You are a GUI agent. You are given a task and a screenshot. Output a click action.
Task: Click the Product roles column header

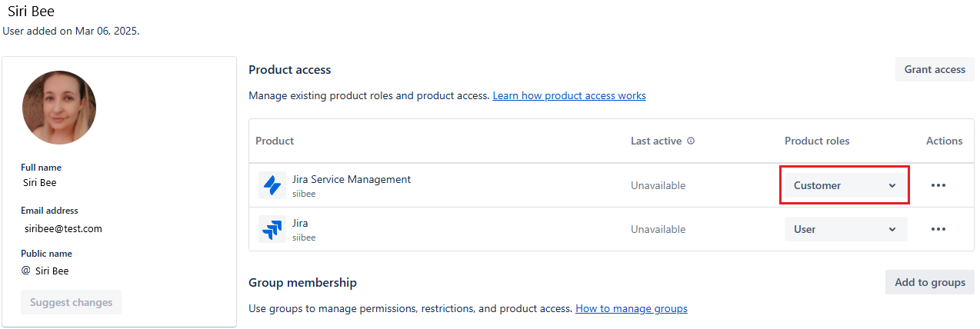(817, 141)
